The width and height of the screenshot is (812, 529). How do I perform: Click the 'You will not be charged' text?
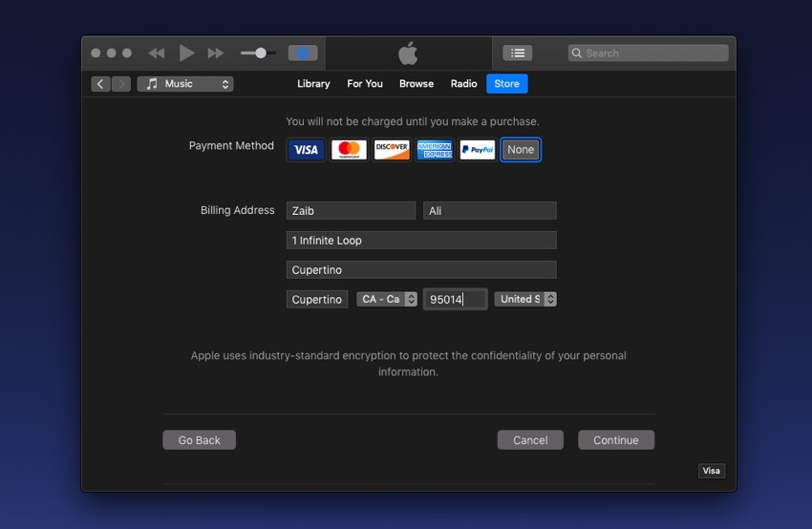(413, 121)
